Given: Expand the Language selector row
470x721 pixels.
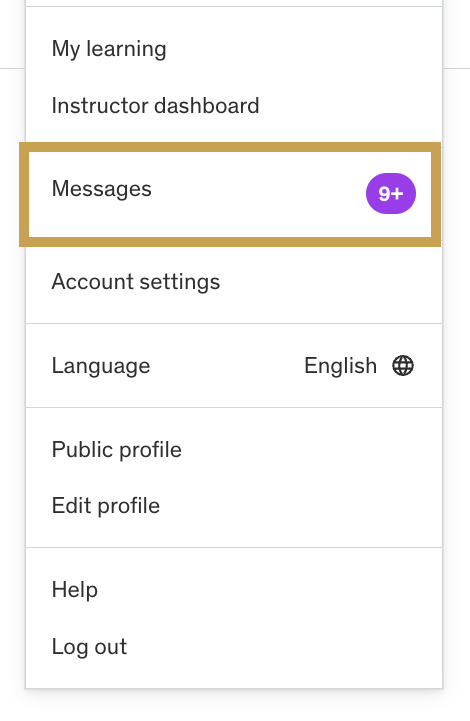Looking at the screenshot, I should (x=234, y=366).
